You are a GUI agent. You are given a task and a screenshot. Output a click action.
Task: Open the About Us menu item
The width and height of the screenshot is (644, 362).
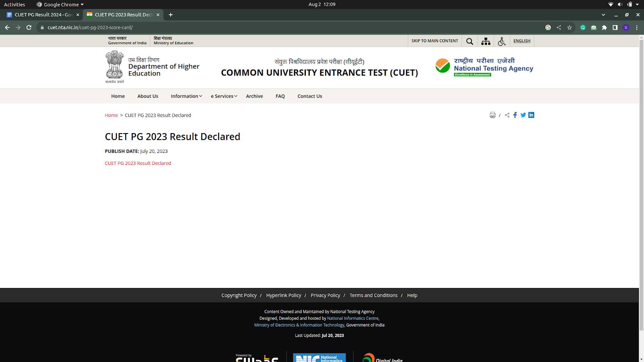pos(148,96)
